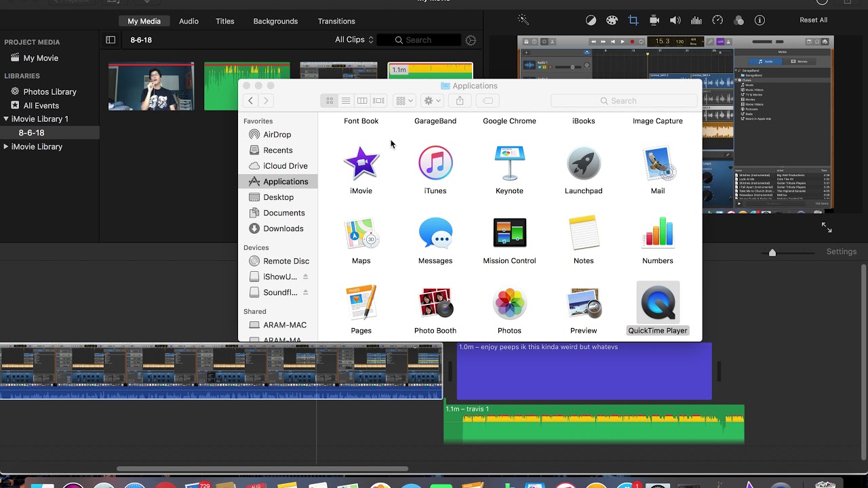868x488 pixels.
Task: Show iMovie clip information
Action: [x=759, y=20]
